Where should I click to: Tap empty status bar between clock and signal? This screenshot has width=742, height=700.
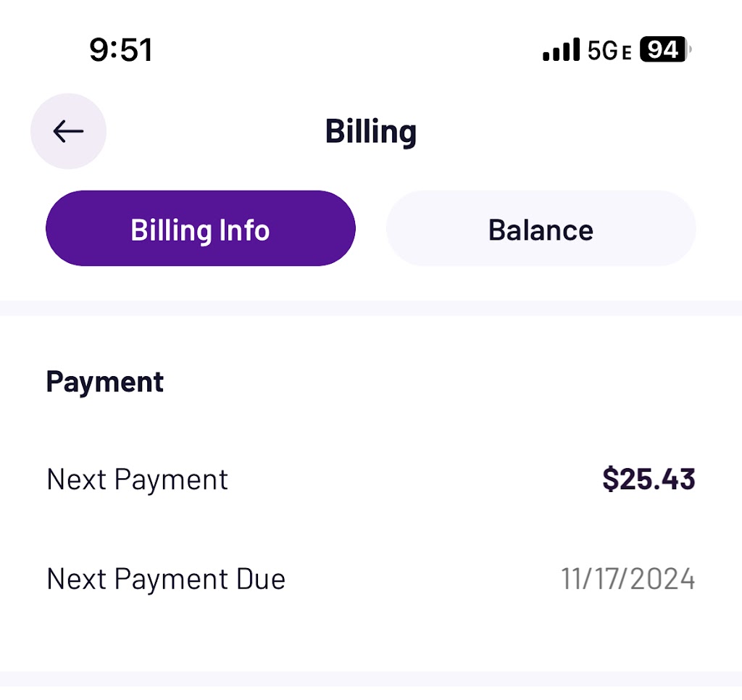[348, 50]
